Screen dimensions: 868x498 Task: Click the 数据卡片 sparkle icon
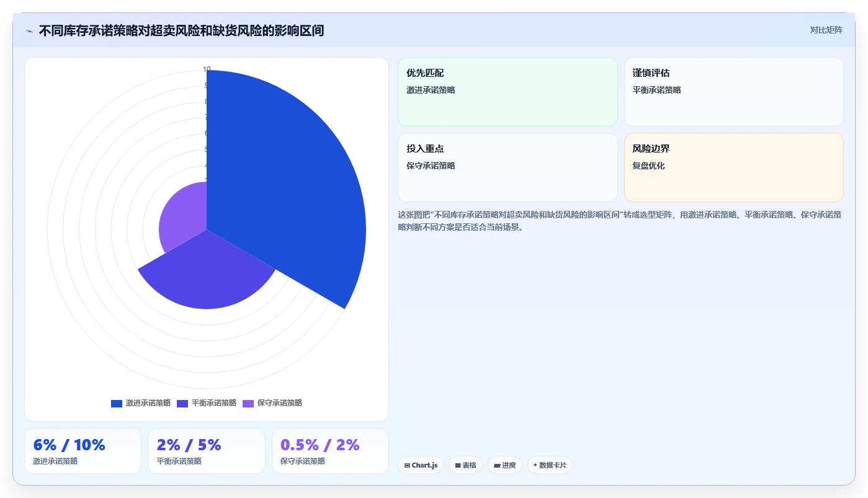535,465
